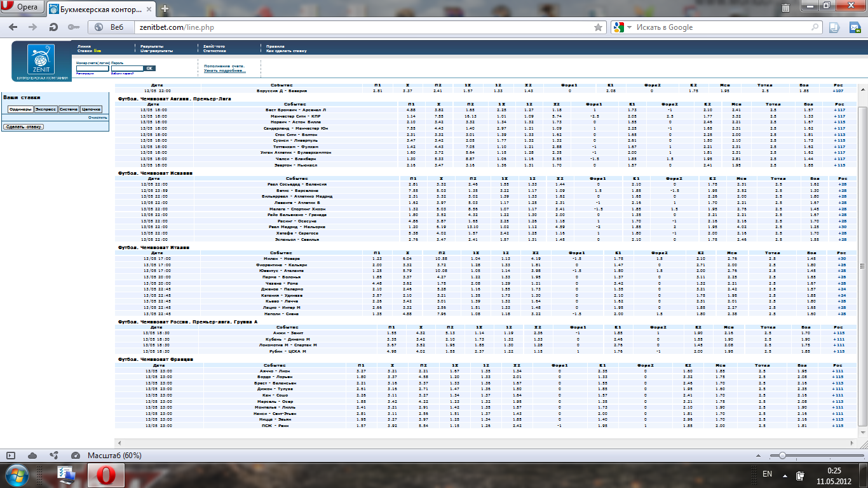Open the Ставки live link
The image size is (868, 488).
pyautogui.click(x=89, y=51)
